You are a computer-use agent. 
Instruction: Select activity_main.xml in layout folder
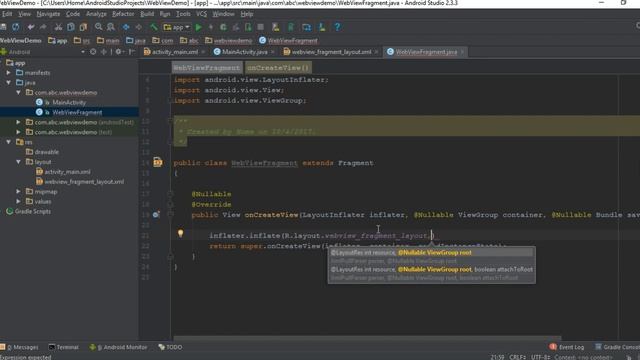pyautogui.click(x=67, y=172)
